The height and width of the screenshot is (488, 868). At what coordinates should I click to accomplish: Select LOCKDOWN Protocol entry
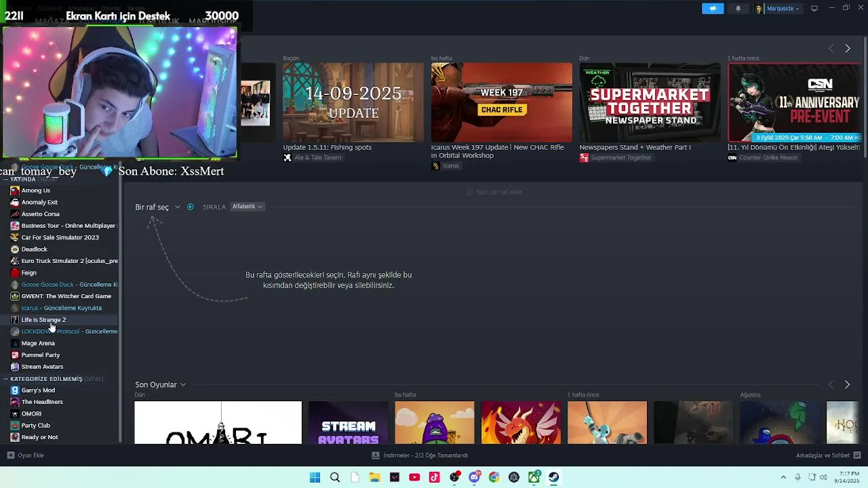point(69,331)
